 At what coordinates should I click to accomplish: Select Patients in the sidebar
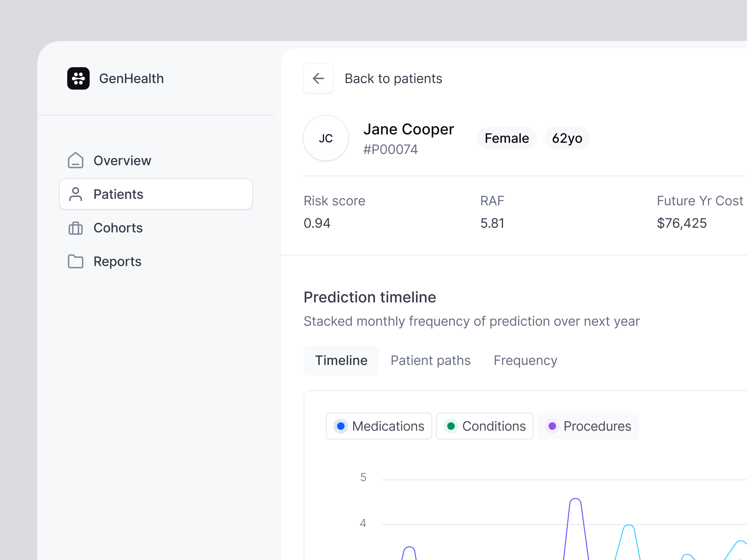tap(156, 194)
